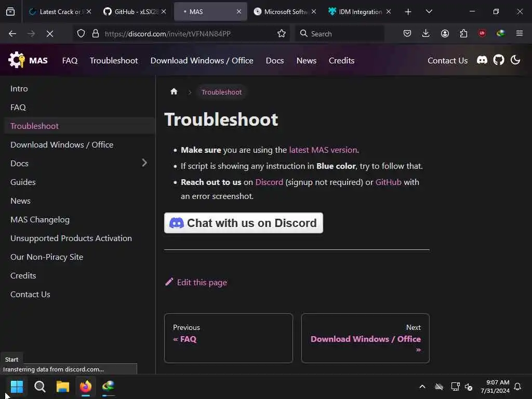
Task: Stop page loading with X button
Action: [49, 34]
